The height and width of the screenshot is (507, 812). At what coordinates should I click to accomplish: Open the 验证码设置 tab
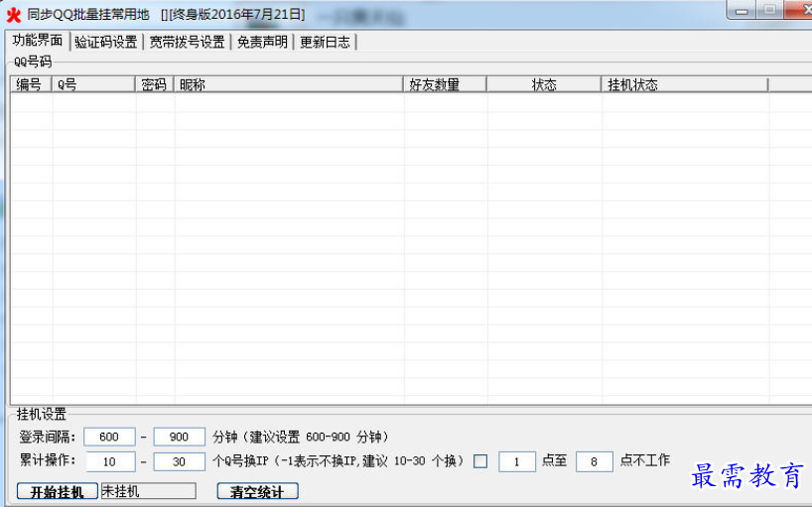point(105,42)
